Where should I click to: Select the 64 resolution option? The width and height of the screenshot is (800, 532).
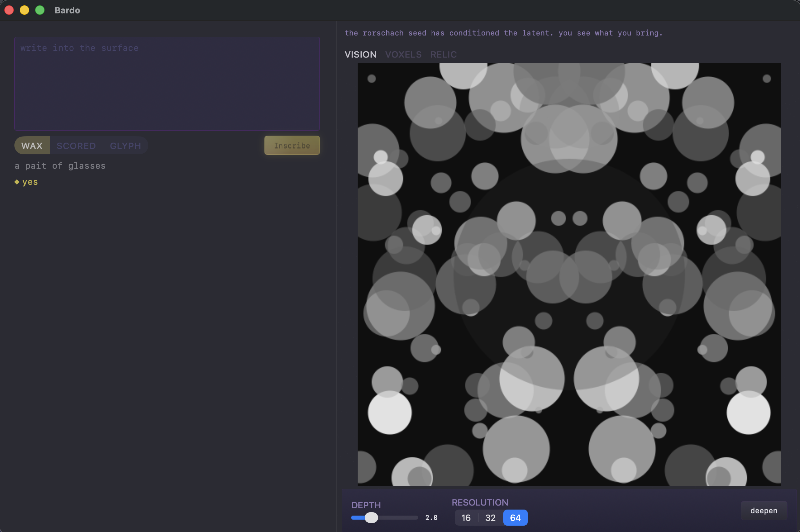(x=515, y=518)
